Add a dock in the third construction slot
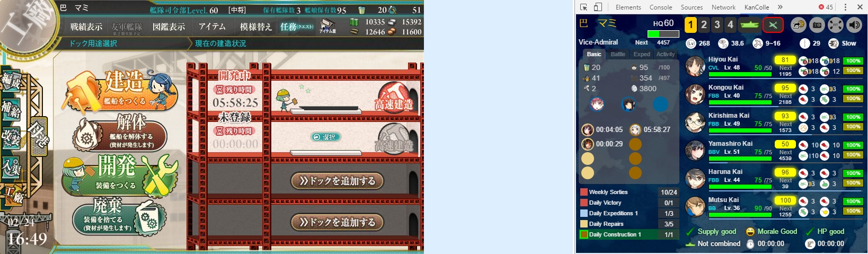This screenshot has width=868, height=254. coord(338,181)
